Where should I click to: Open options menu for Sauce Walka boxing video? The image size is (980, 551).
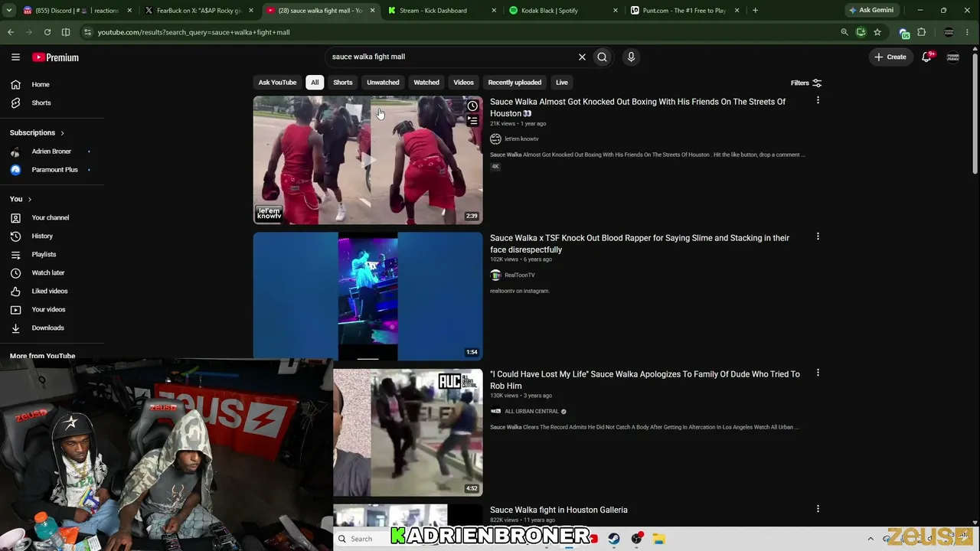coord(818,100)
